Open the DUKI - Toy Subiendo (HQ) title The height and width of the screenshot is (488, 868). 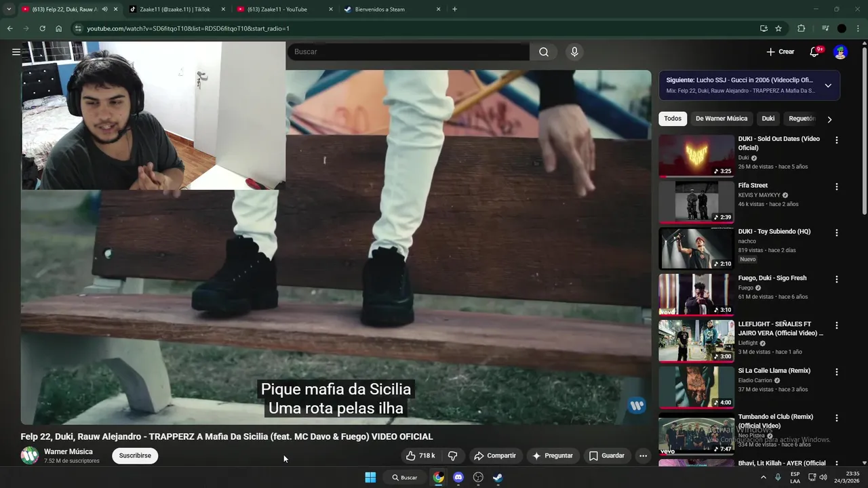click(774, 232)
